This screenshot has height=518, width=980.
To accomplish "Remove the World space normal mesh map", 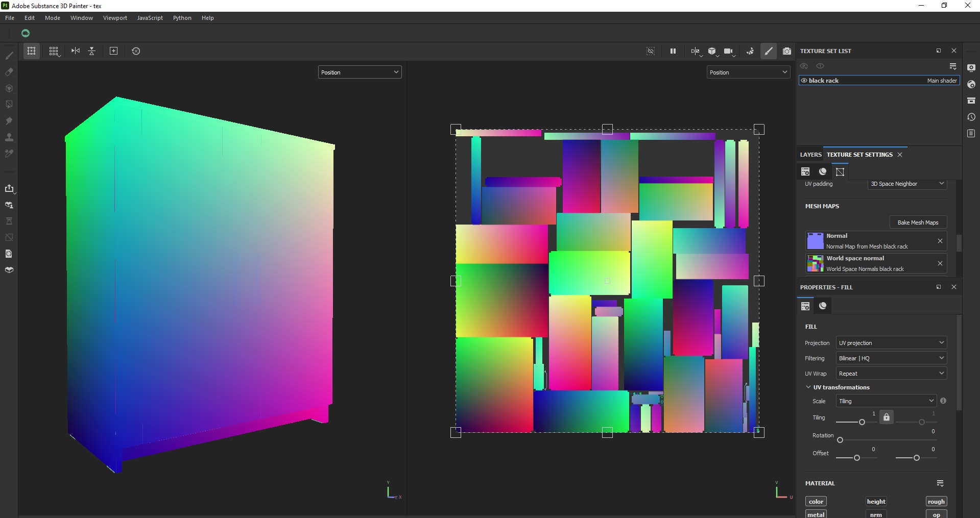I will point(940,263).
